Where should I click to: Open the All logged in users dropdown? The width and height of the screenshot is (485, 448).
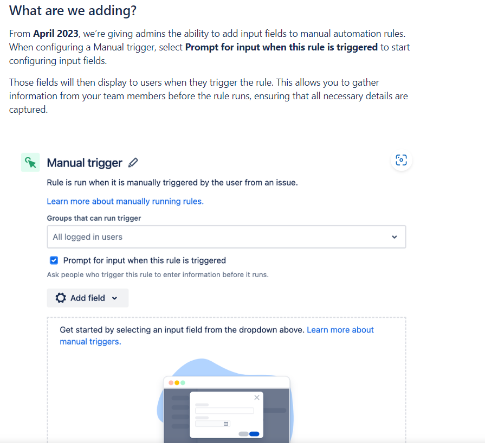[x=226, y=237]
